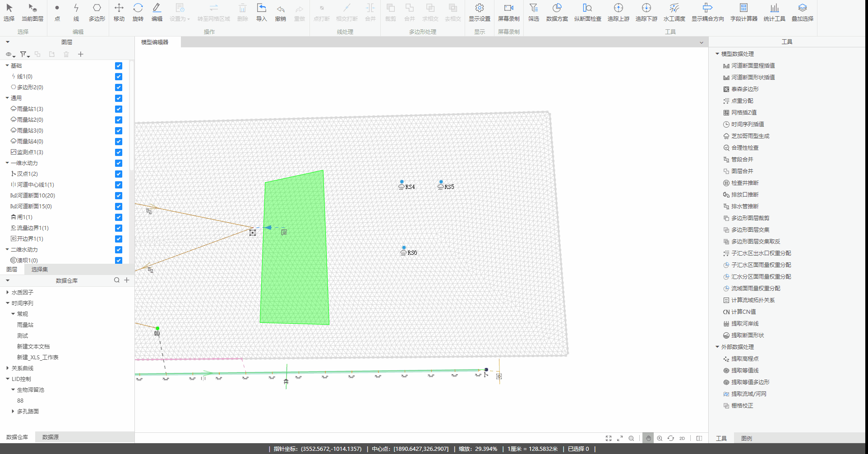
Task: Toggle checkbox for 多边形2(0) layer
Action: (119, 87)
